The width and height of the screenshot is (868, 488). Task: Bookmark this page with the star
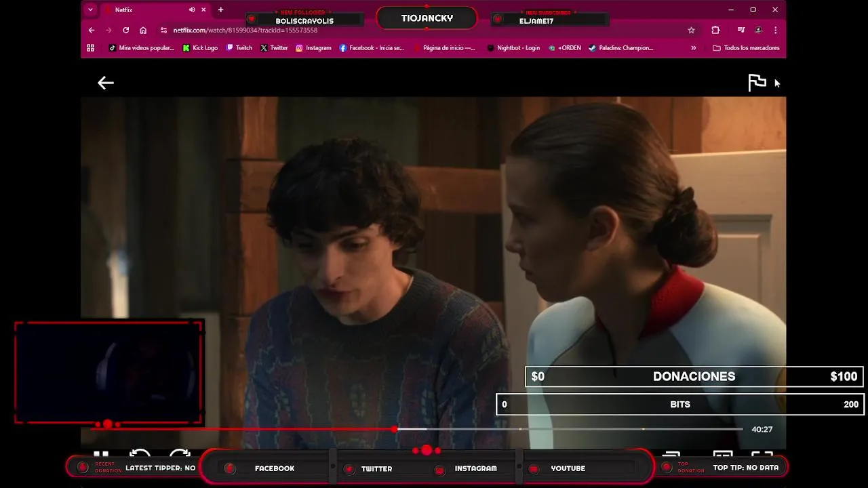691,30
